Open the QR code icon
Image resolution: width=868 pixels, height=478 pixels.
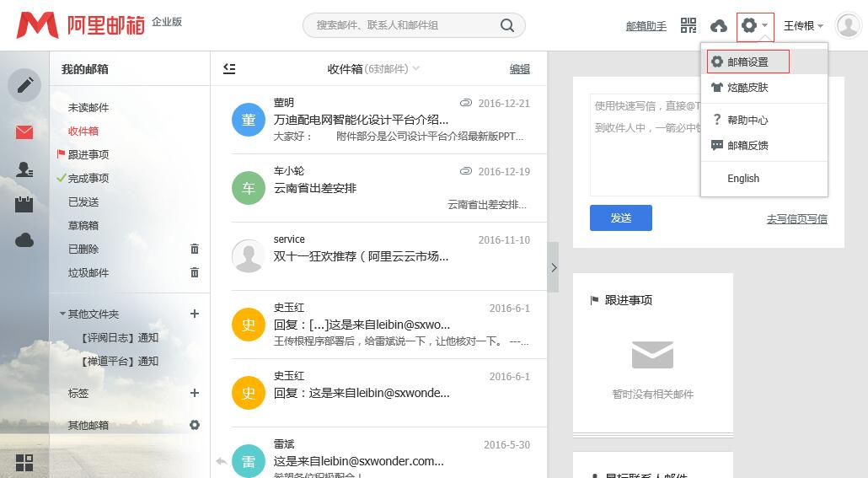689,25
